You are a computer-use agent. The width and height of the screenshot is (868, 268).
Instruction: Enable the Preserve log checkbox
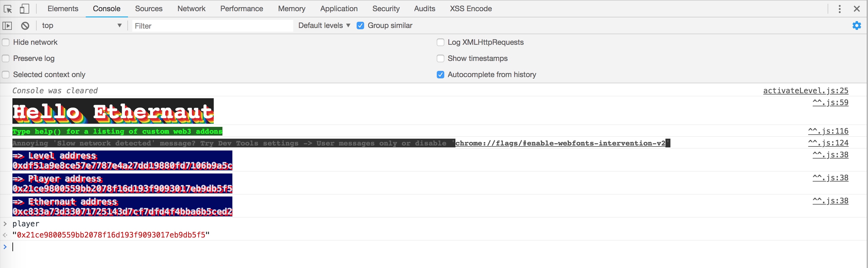(x=6, y=59)
